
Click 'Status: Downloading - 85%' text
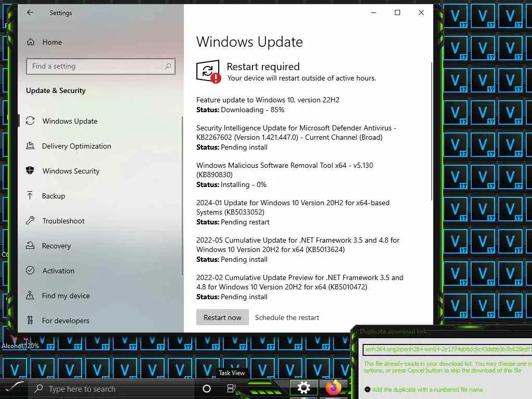(240, 110)
